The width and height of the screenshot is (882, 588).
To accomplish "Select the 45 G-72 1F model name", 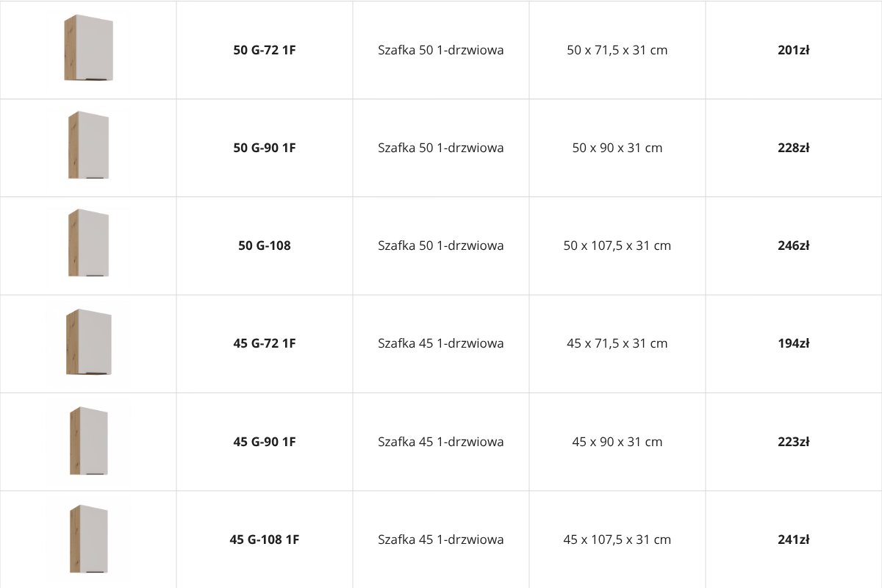I will click(265, 343).
